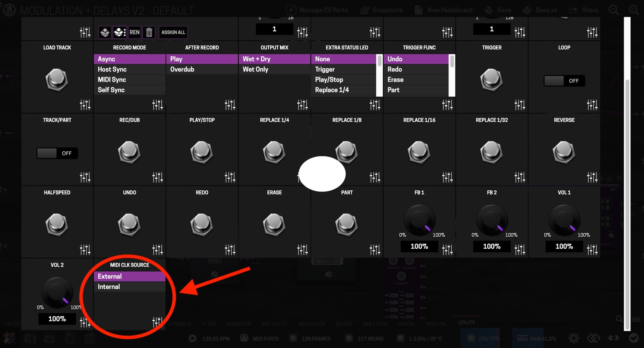Open addressing settings icon for Load Track
The width and height of the screenshot is (644, 348).
click(85, 105)
